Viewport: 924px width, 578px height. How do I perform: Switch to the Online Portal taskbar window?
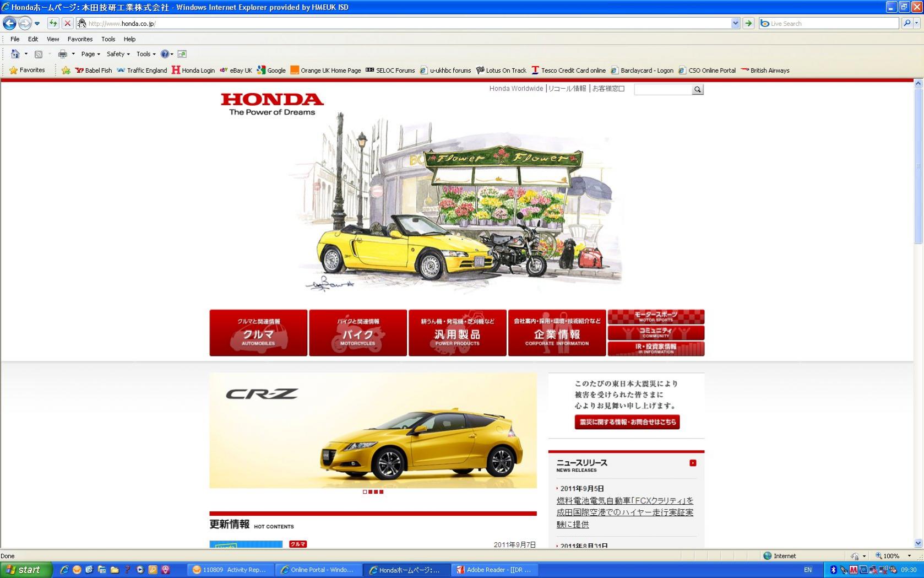click(318, 570)
